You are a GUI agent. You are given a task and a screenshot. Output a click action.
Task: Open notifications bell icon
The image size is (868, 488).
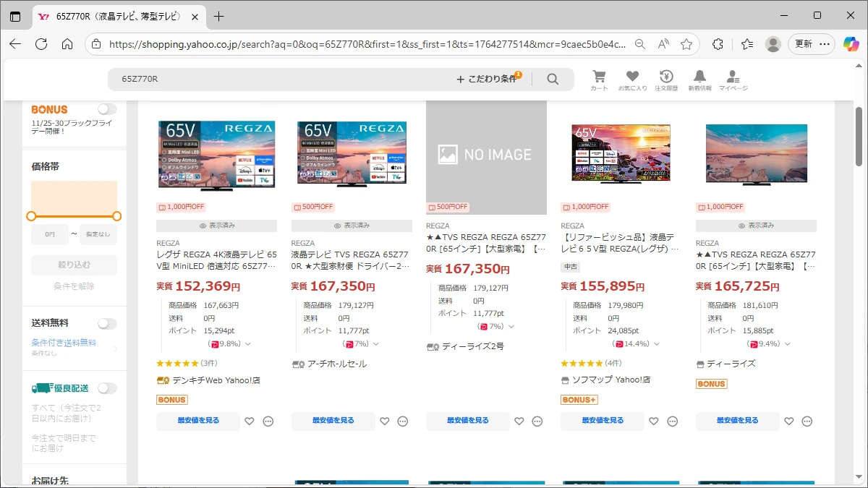point(699,77)
